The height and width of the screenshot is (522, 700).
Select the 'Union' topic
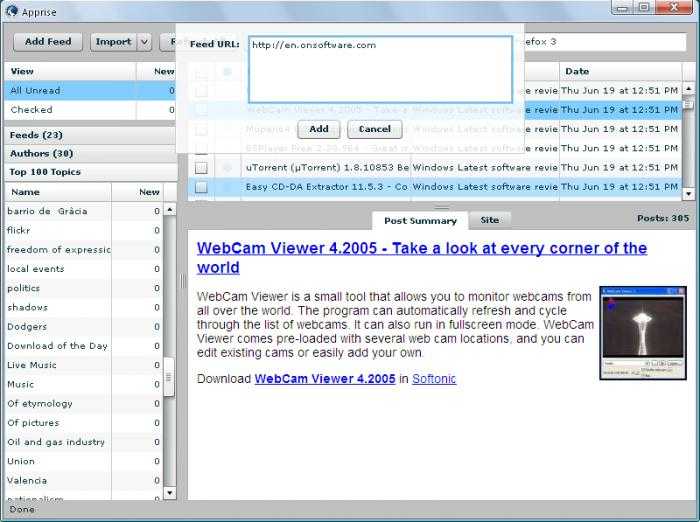[x=84, y=461]
